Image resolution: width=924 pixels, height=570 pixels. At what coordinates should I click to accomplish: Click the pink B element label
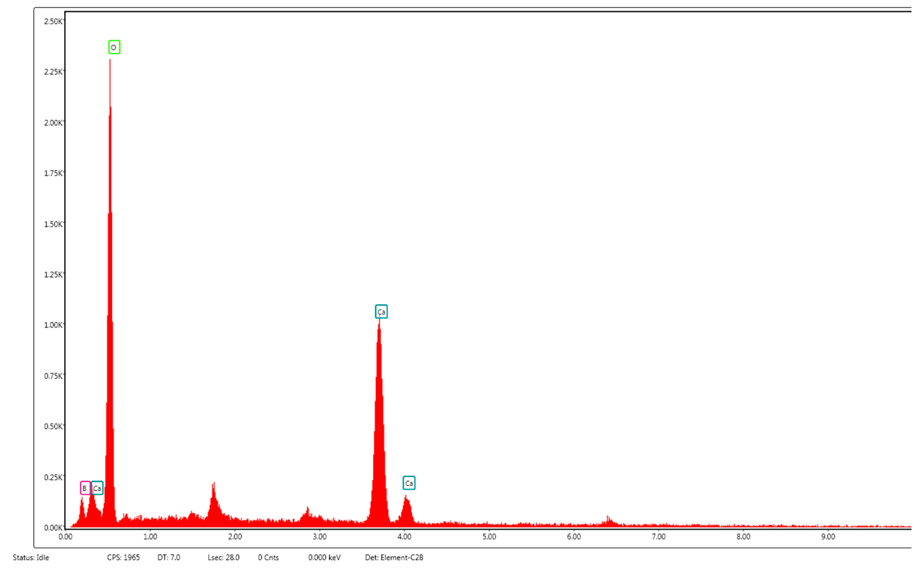click(85, 488)
